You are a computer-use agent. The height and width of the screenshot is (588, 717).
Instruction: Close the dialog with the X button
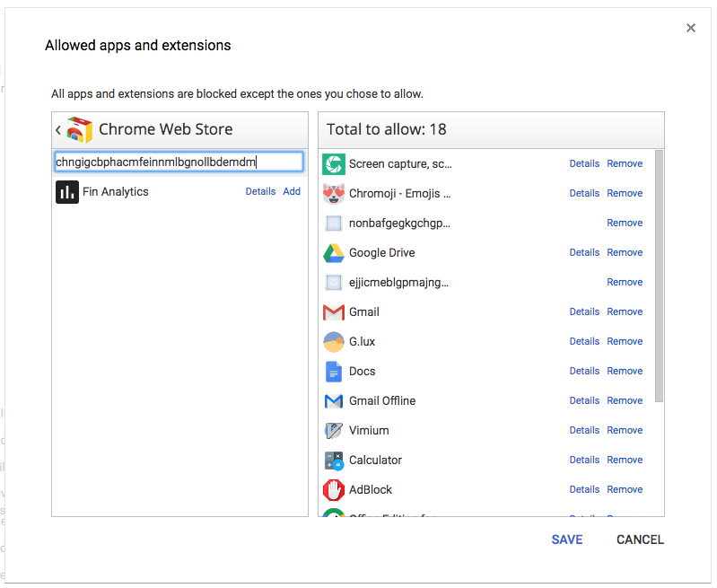690,28
